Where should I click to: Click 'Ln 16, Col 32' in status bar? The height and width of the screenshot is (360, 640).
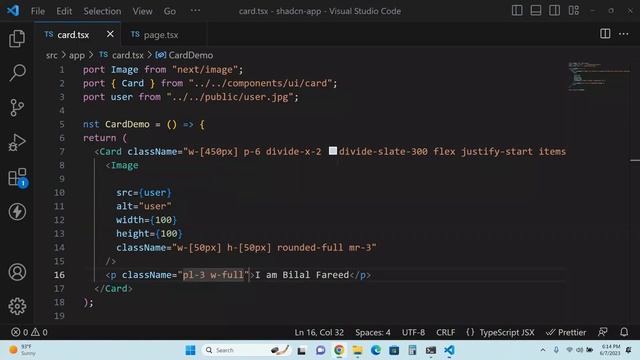(319, 332)
